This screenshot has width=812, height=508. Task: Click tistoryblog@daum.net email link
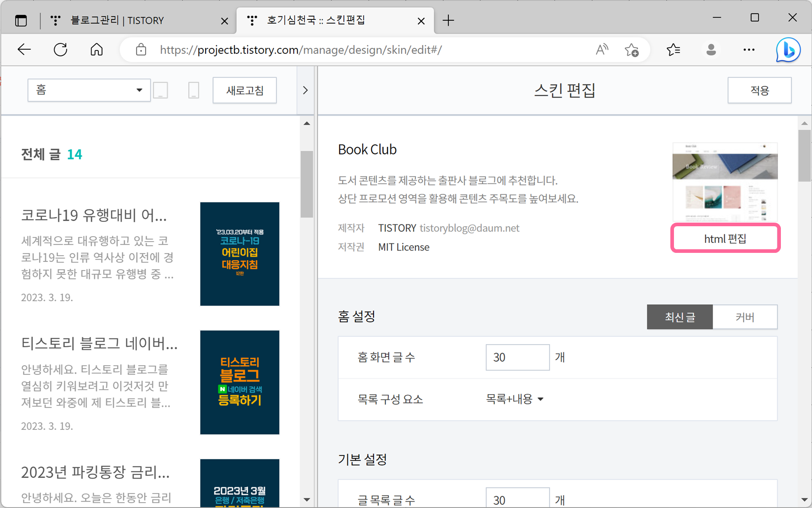(x=469, y=228)
